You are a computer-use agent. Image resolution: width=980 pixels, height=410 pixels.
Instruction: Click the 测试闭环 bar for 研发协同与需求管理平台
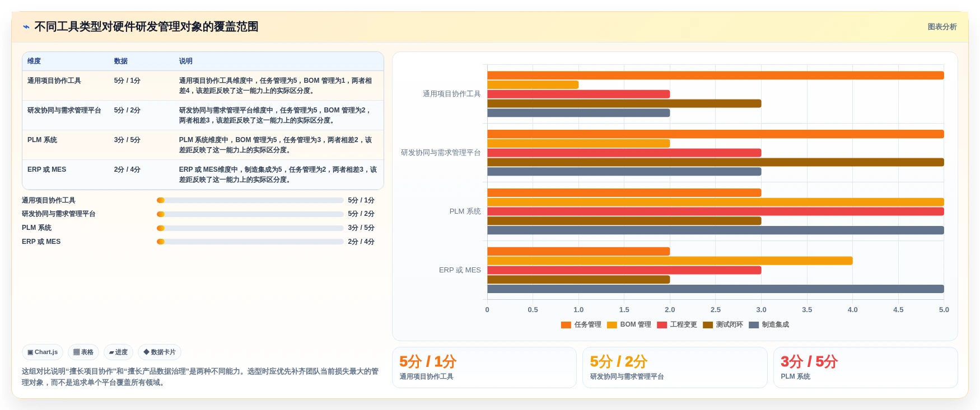716,162
